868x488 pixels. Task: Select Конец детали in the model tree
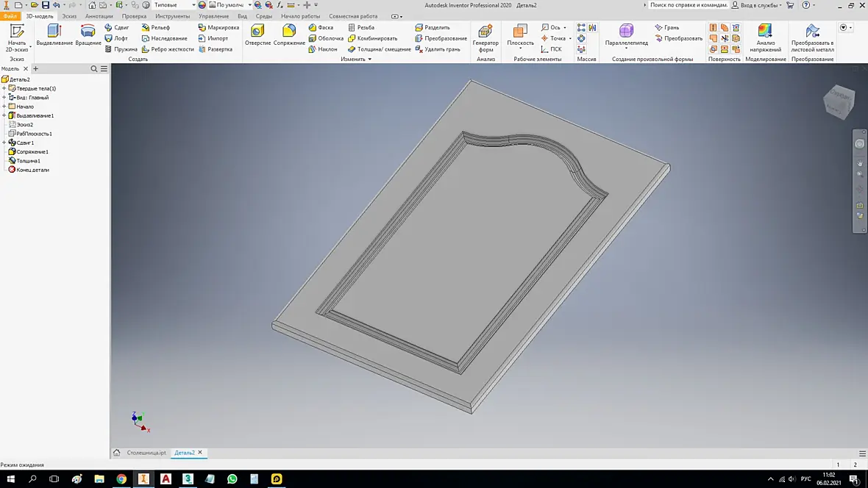[32, 170]
